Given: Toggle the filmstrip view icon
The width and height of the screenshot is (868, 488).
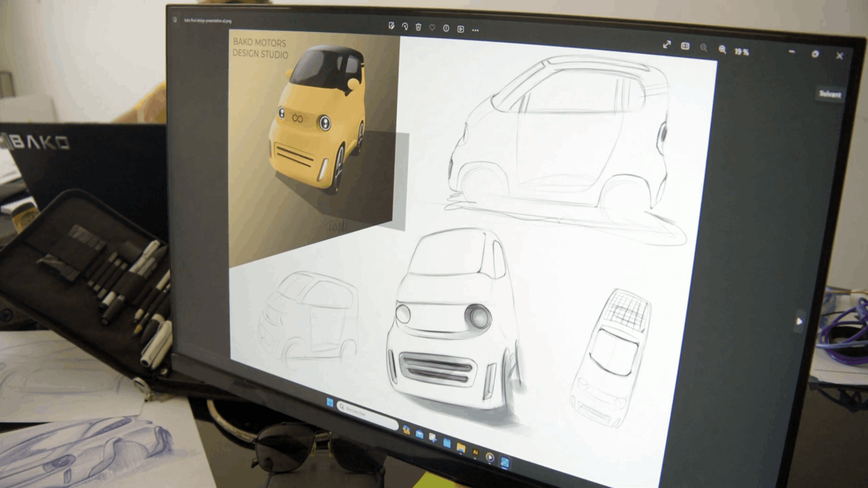Looking at the screenshot, I should pos(685,46).
